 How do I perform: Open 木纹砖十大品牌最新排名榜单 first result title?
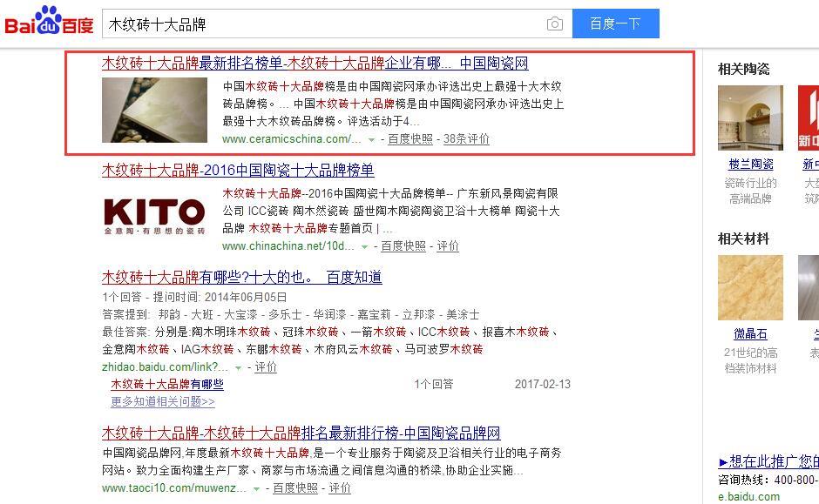(x=315, y=64)
